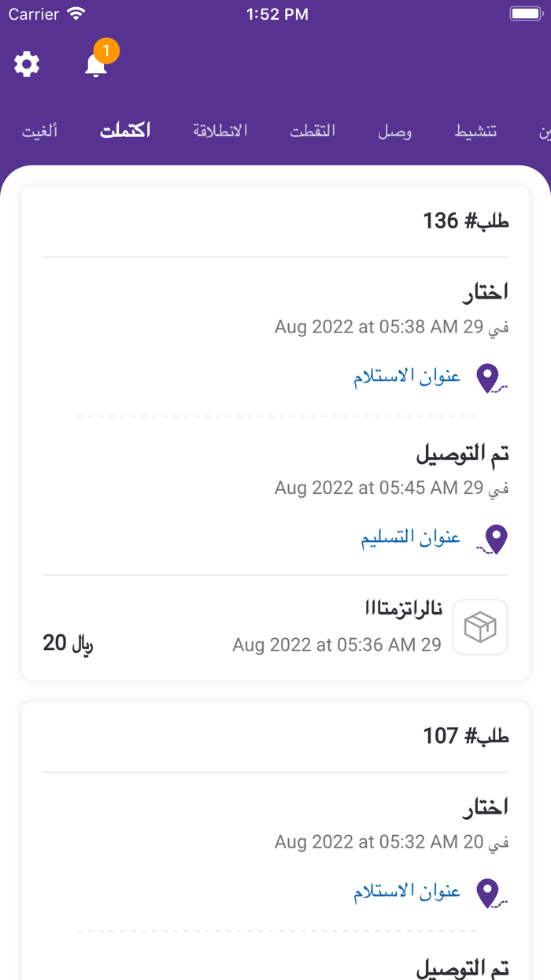Select the اكتملت tab
551x980 pixels.
[124, 130]
